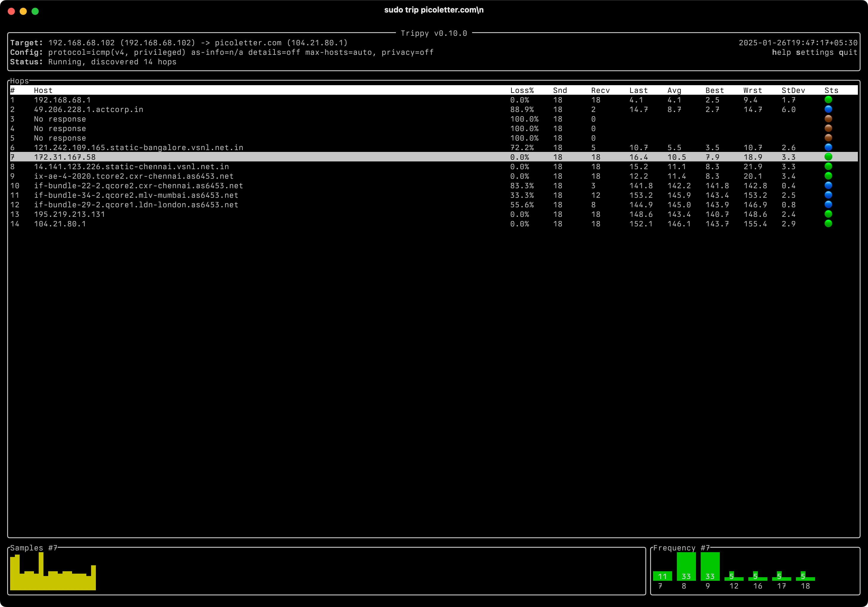Click the StDev column header

point(793,90)
